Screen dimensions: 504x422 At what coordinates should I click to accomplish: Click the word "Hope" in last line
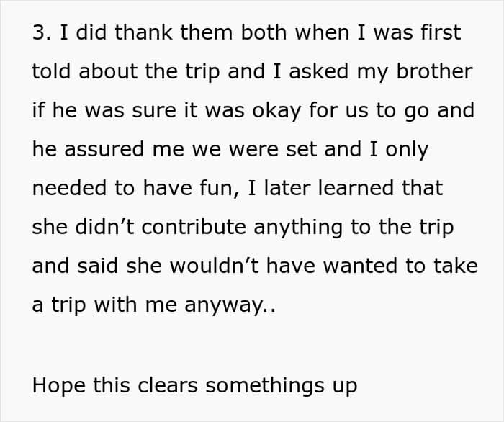(x=59, y=387)
